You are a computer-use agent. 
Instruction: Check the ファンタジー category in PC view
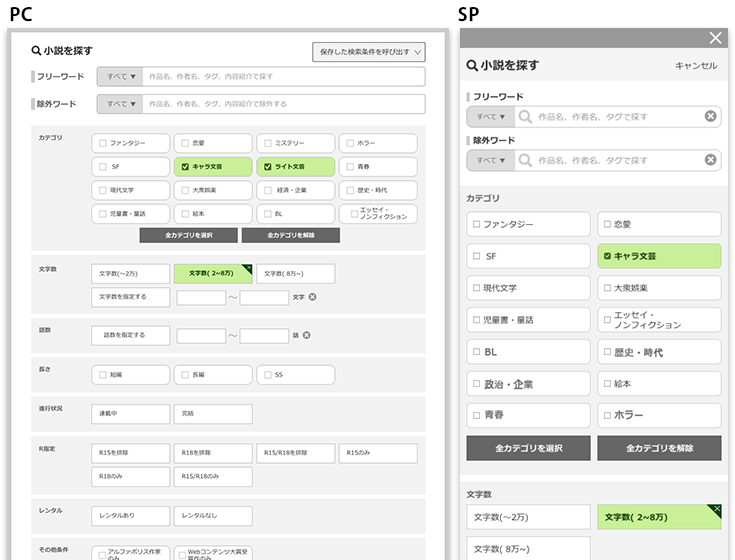[x=103, y=143]
